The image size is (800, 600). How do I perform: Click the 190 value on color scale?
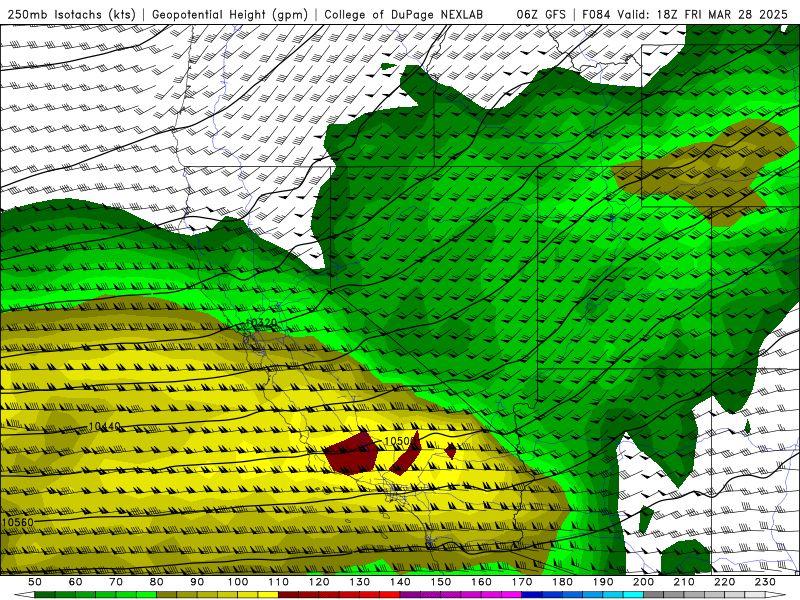coord(603,582)
